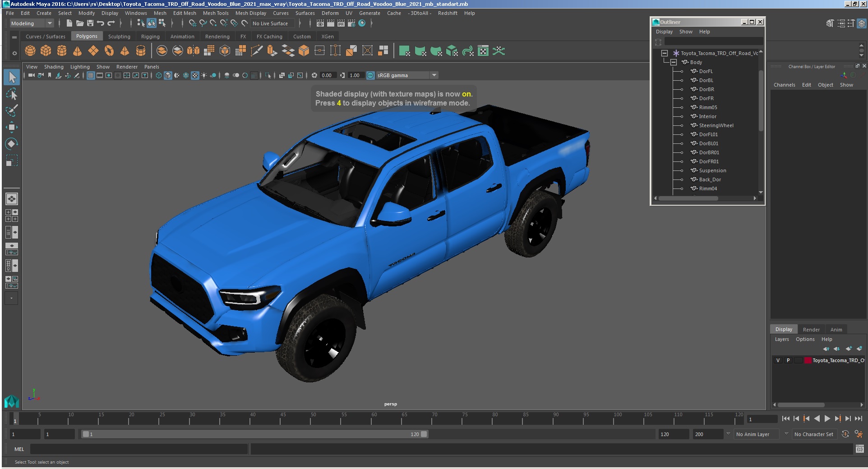Open the Layers menu in Layer Editor
868x469 pixels.
pos(782,339)
